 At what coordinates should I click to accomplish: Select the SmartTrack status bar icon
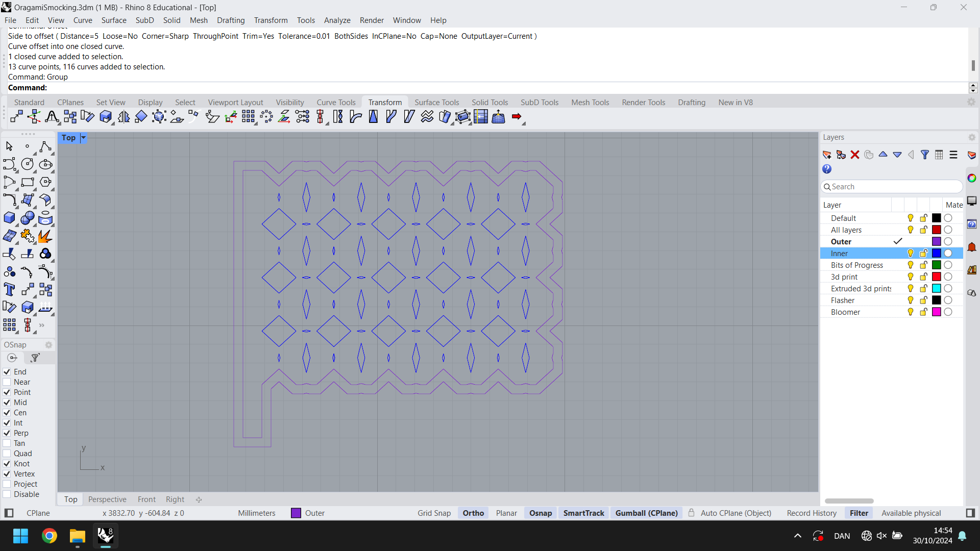tap(583, 513)
